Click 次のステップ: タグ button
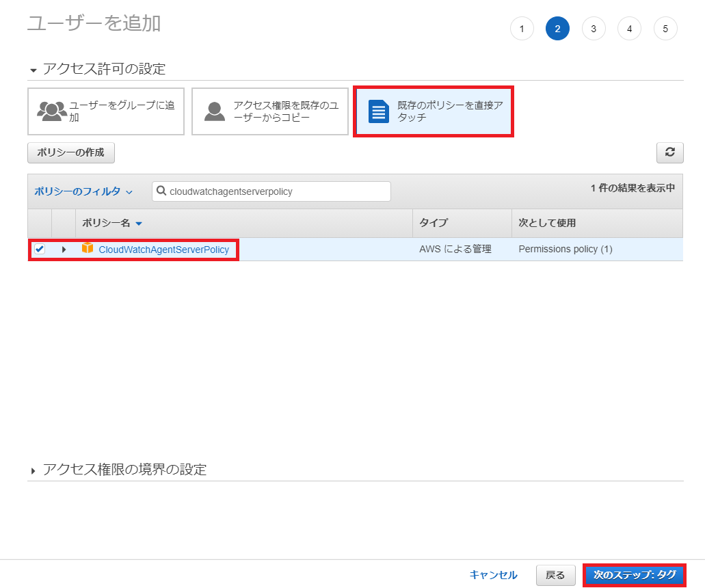Screen dimensions: 705x588 click(635, 575)
